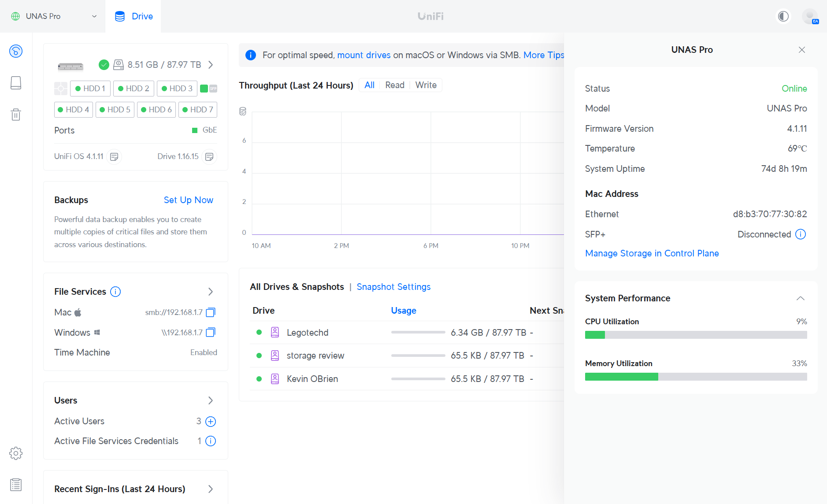Copy the Mac smb://192.168.1.7 address

click(x=211, y=312)
